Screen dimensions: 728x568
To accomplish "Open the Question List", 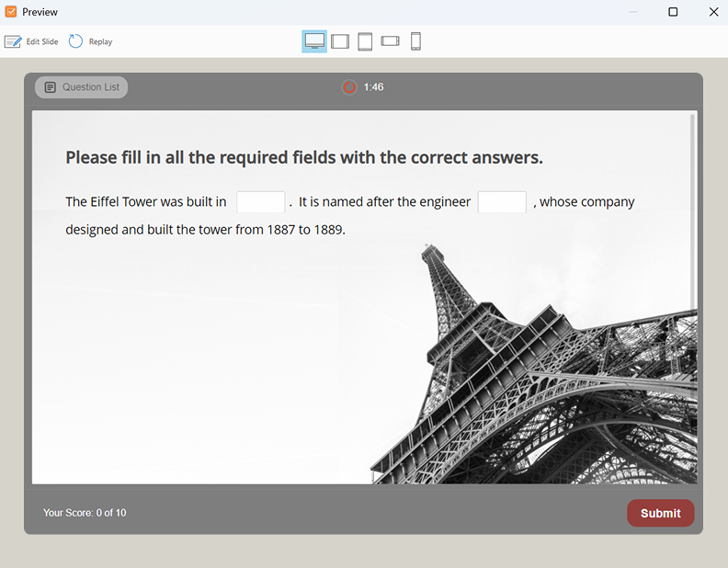I will pos(81,87).
